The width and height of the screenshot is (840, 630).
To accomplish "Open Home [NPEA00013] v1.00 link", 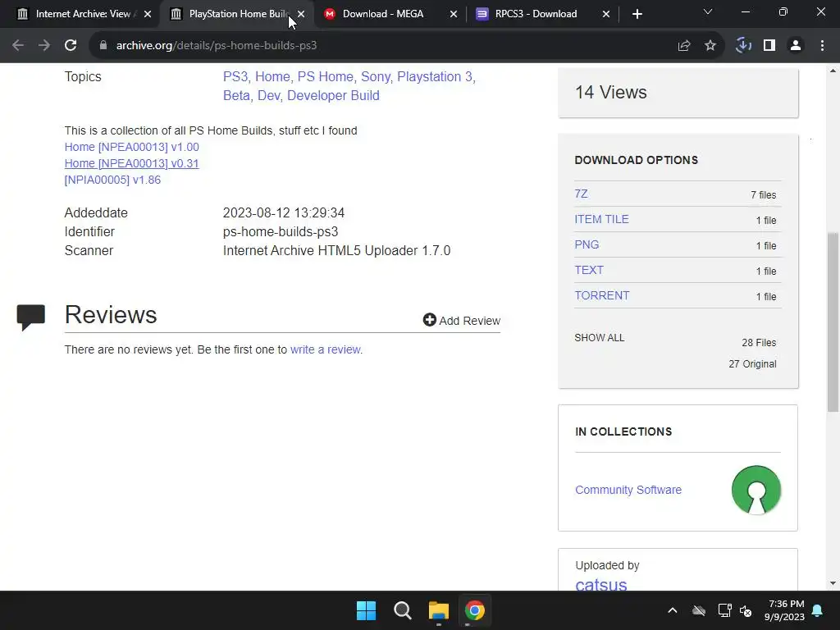I will (x=132, y=147).
